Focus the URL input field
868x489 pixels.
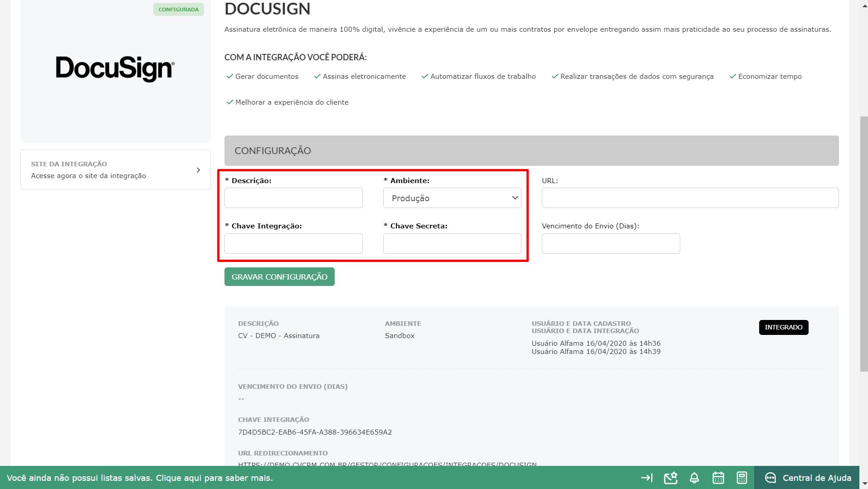click(x=690, y=198)
